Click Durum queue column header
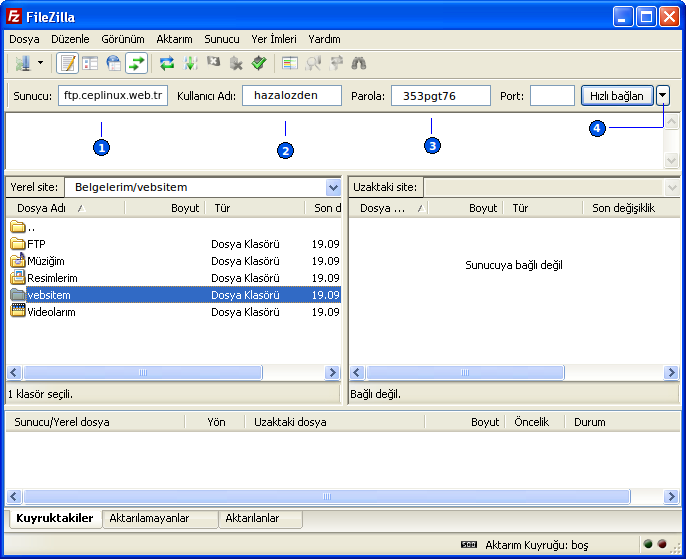The height and width of the screenshot is (559, 686). (x=622, y=423)
